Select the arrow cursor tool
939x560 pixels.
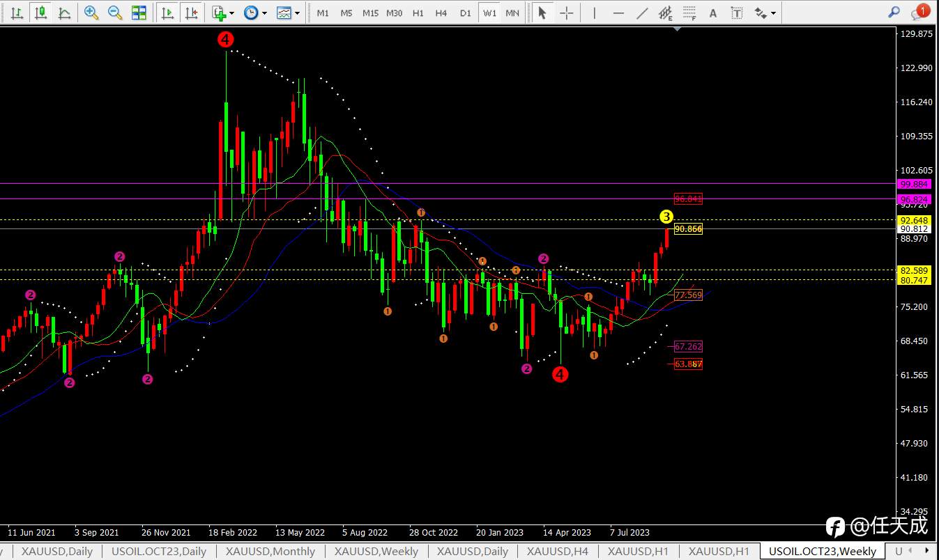point(542,13)
